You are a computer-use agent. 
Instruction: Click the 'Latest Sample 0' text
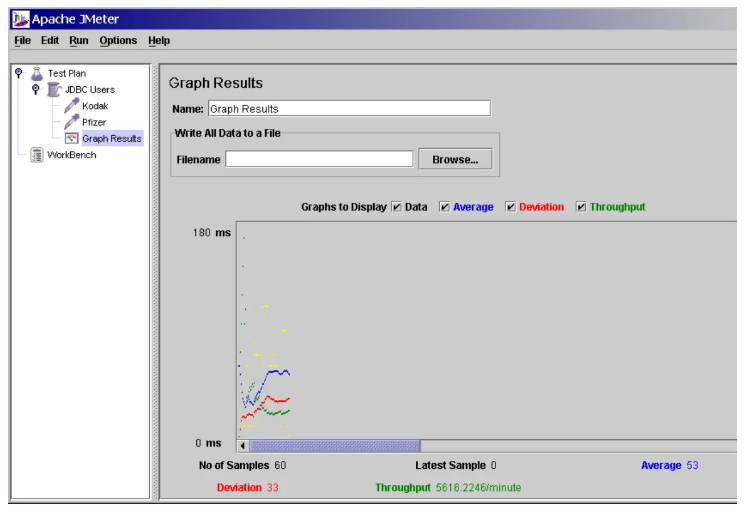[x=456, y=465]
